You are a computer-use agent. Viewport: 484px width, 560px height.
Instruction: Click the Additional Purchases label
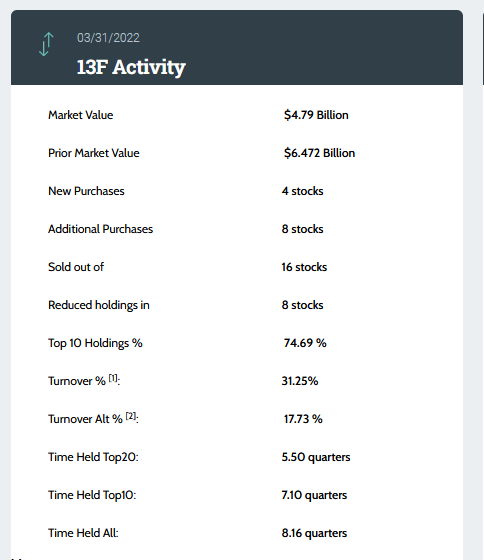[100, 229]
